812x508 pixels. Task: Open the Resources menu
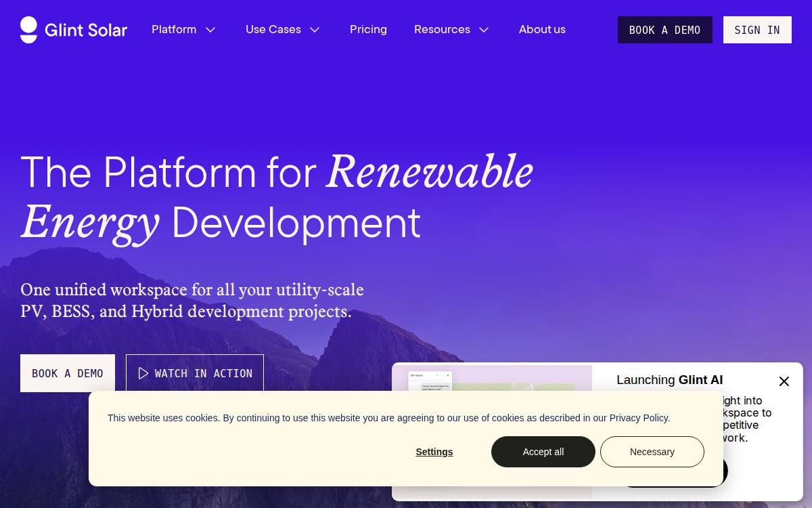[x=442, y=29]
